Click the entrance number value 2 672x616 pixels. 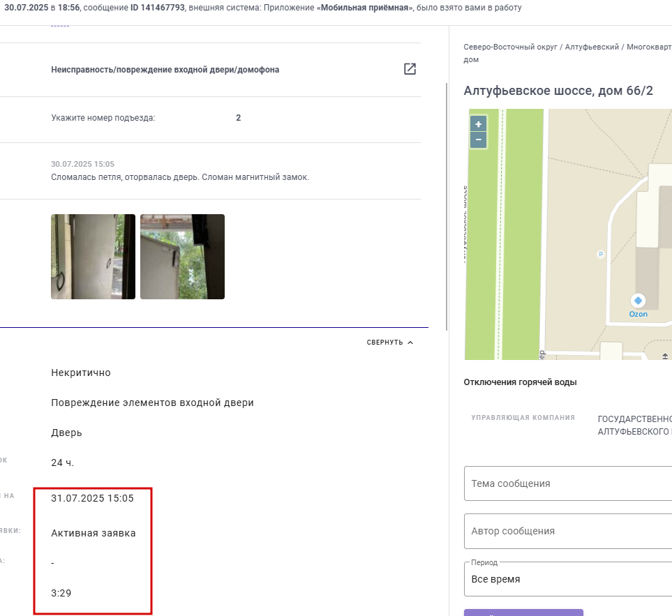(238, 118)
